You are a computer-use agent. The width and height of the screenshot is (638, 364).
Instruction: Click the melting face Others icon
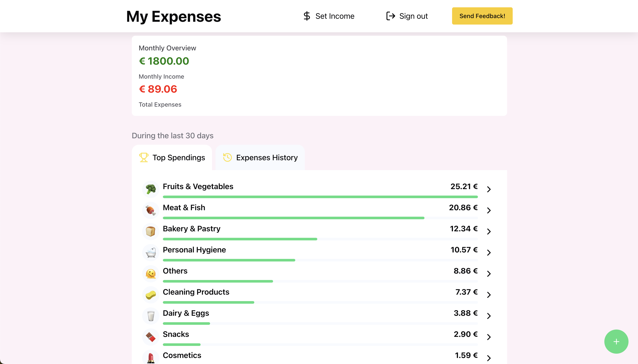click(151, 274)
